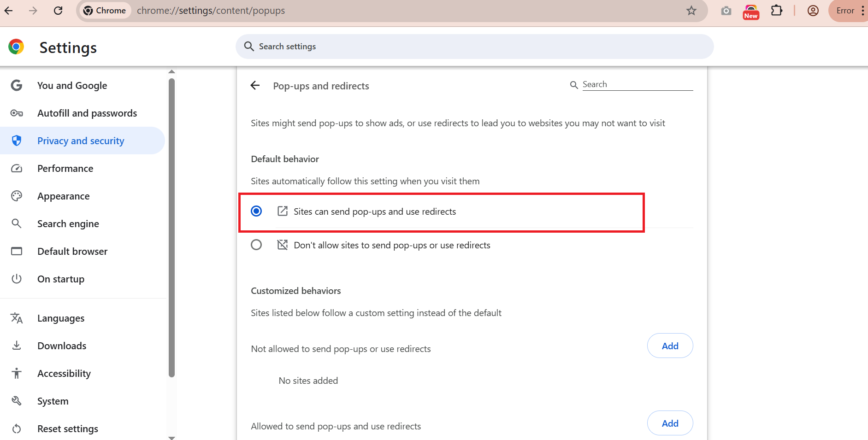Open the Extensions puzzle icon
Image resolution: width=868 pixels, height=440 pixels.
[777, 11]
